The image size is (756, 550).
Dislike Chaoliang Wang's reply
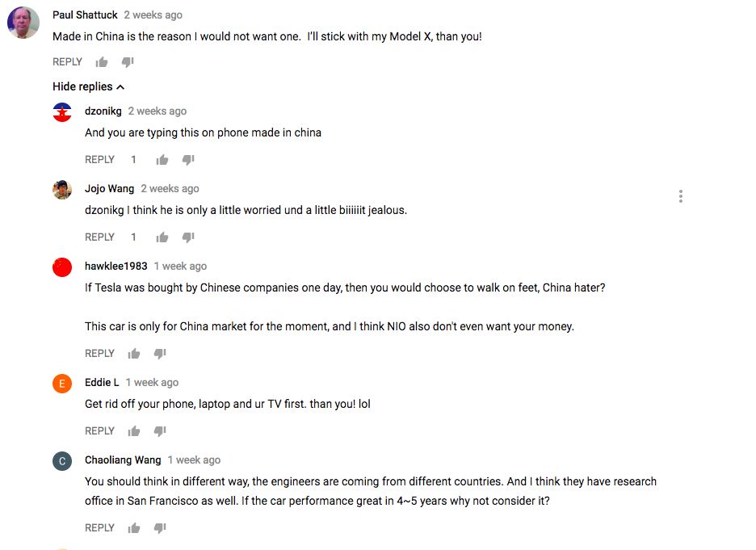coord(160,528)
